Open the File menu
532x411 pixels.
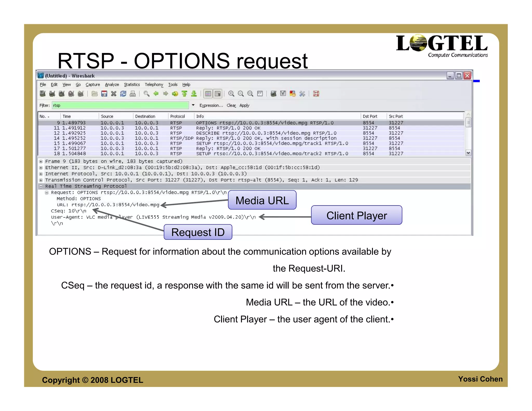43,85
